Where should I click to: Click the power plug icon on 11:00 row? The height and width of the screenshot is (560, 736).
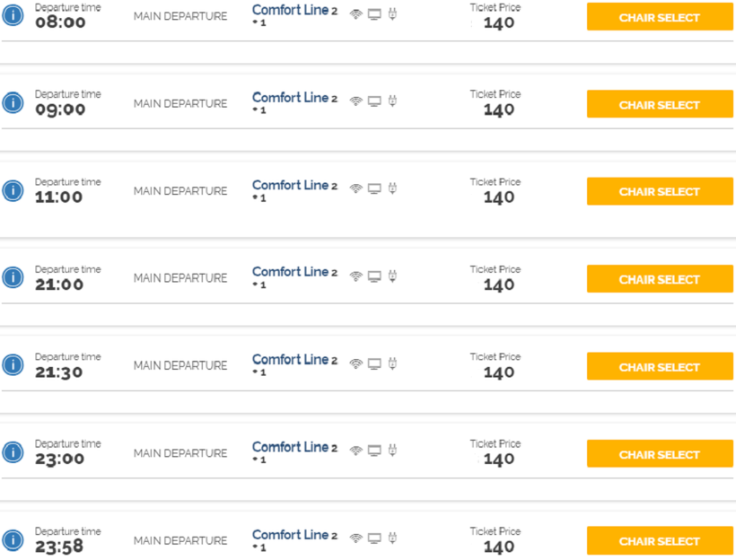[392, 188]
